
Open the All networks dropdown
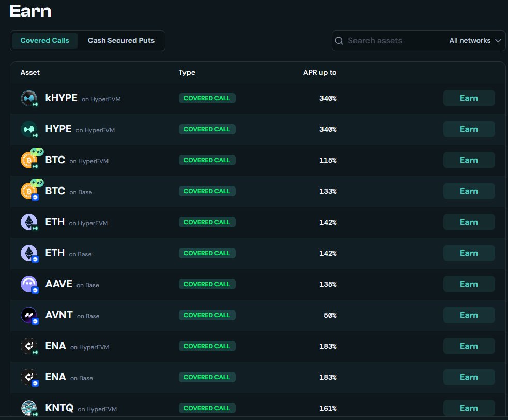click(475, 40)
